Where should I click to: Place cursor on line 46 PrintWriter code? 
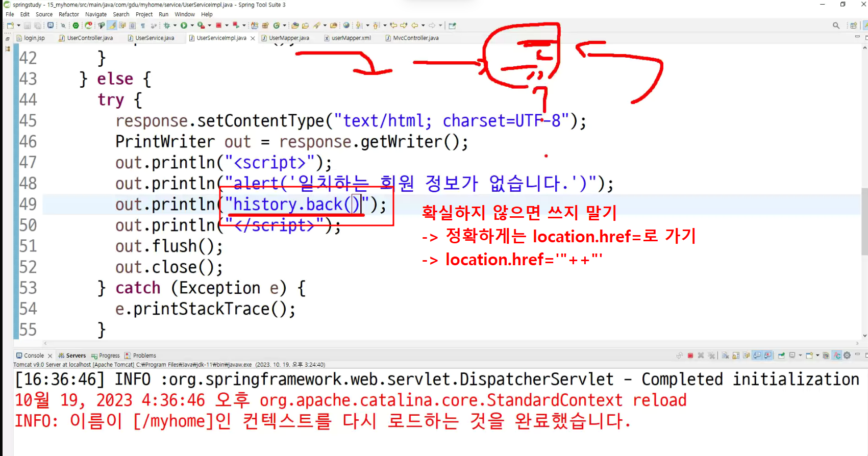[291, 142]
